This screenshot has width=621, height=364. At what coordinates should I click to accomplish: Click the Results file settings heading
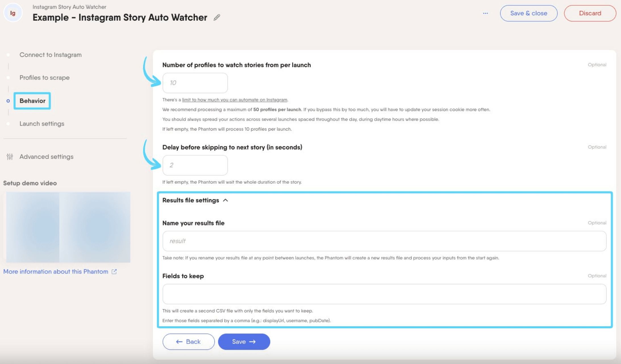[191, 200]
